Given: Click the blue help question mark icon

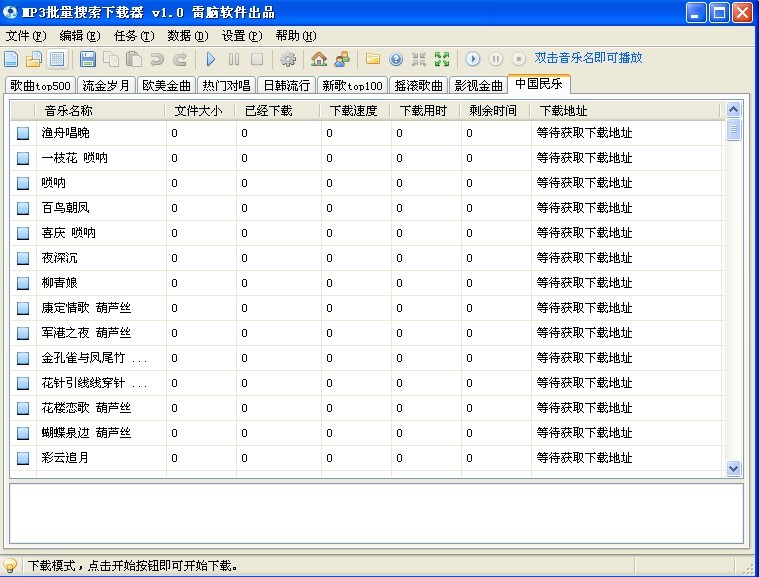Looking at the screenshot, I should point(396,60).
